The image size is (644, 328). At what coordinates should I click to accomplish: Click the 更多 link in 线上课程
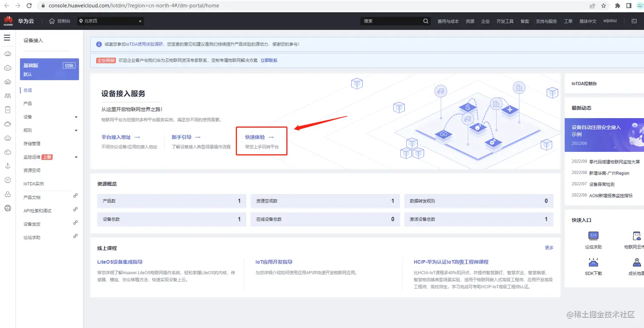549,248
